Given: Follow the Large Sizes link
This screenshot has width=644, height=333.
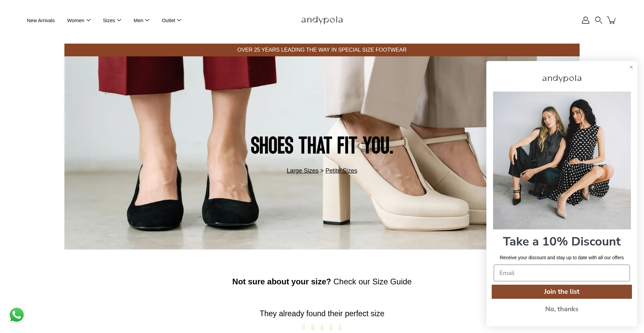Looking at the screenshot, I should (303, 171).
